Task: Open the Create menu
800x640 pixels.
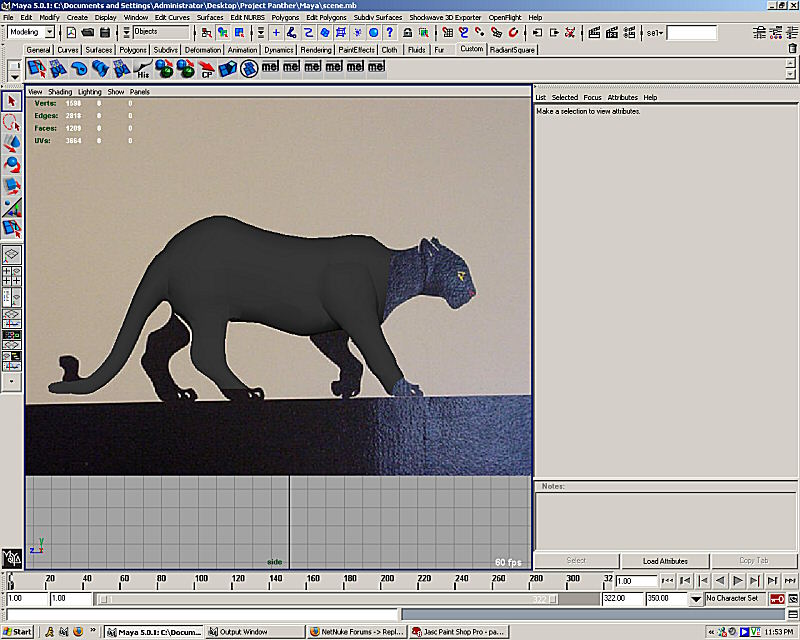Action: pyautogui.click(x=77, y=17)
